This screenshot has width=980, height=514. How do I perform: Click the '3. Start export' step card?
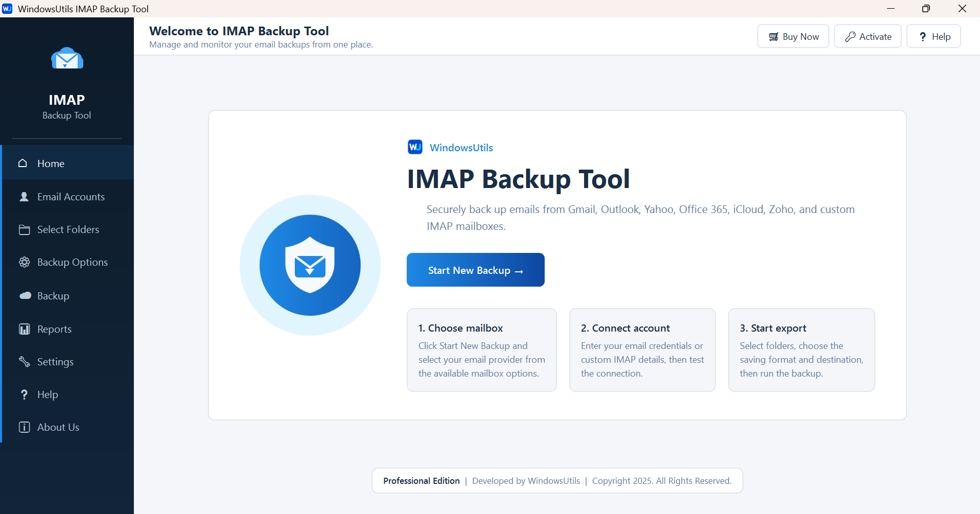(x=801, y=350)
